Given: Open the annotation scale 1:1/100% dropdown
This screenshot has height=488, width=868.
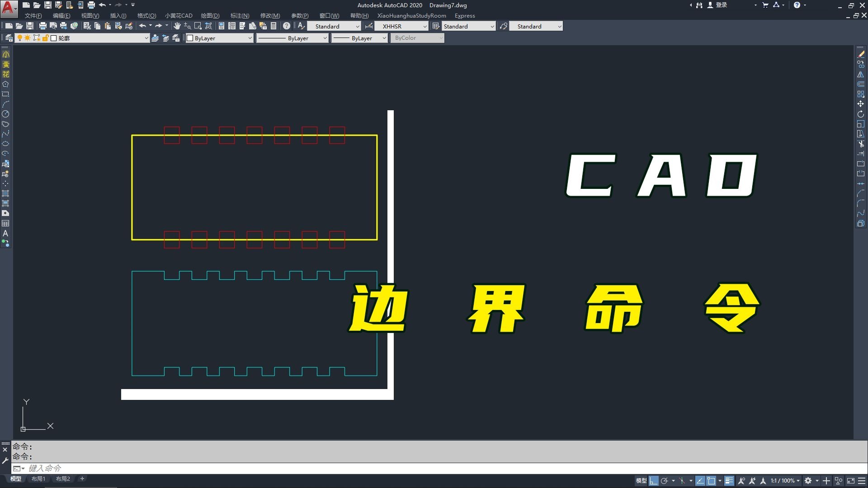Looking at the screenshot, I should click(784, 481).
